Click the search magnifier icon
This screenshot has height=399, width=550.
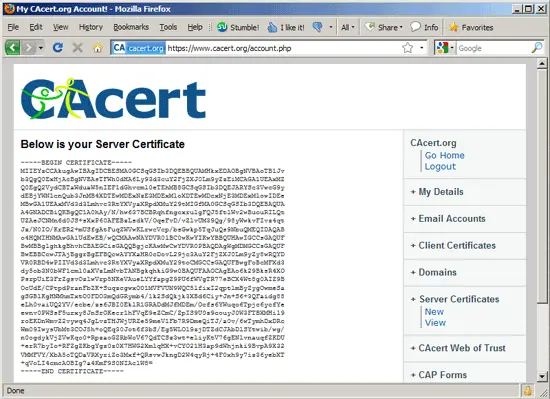[537, 48]
